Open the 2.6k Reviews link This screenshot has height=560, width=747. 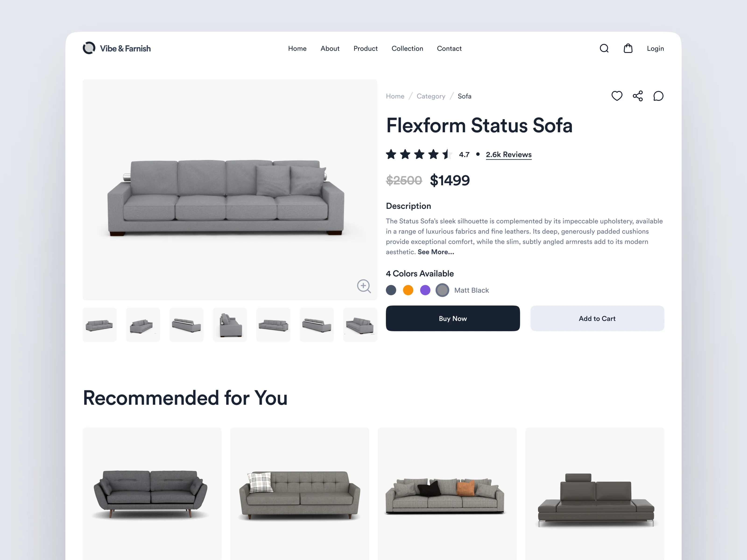click(x=509, y=155)
